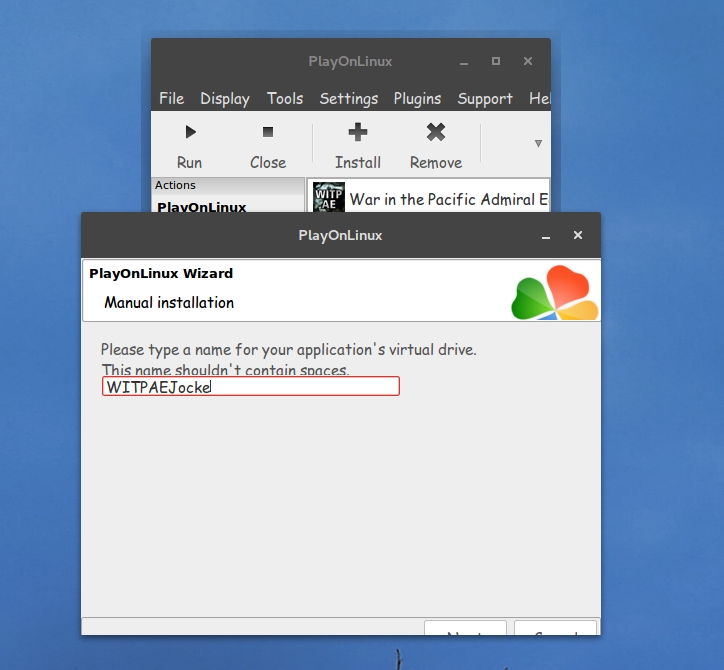724x670 pixels.
Task: Close the PlayOnLinux wizard dialog
Action: point(578,235)
